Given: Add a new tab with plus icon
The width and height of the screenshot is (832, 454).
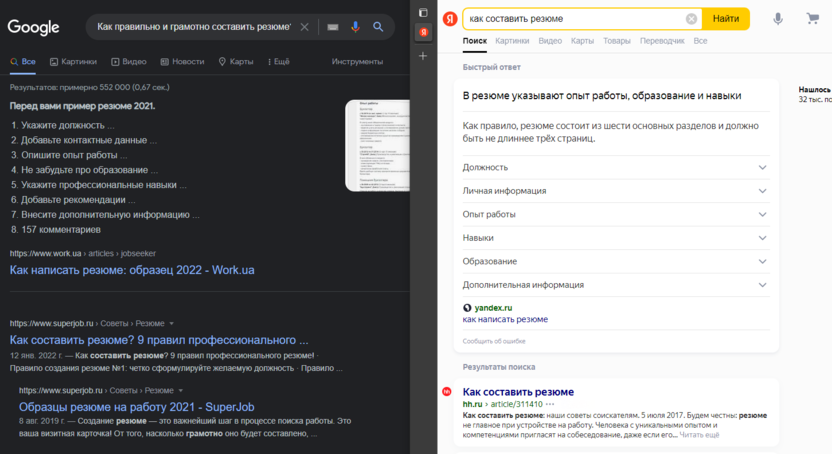Looking at the screenshot, I should click(x=423, y=56).
